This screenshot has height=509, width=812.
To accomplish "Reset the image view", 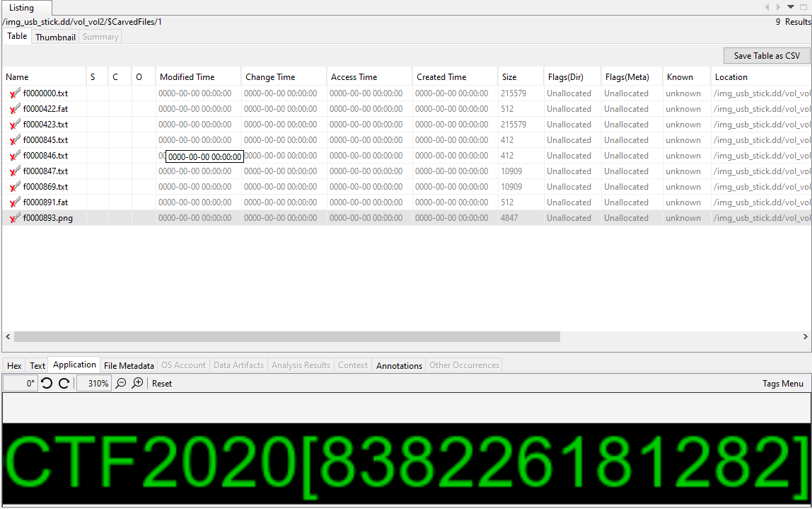I will tap(162, 384).
